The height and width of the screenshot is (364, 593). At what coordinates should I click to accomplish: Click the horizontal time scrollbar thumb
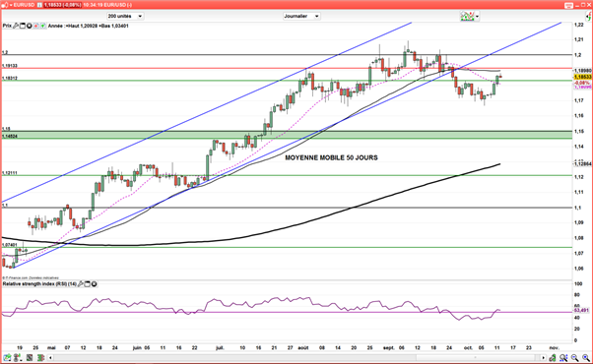(476, 357)
